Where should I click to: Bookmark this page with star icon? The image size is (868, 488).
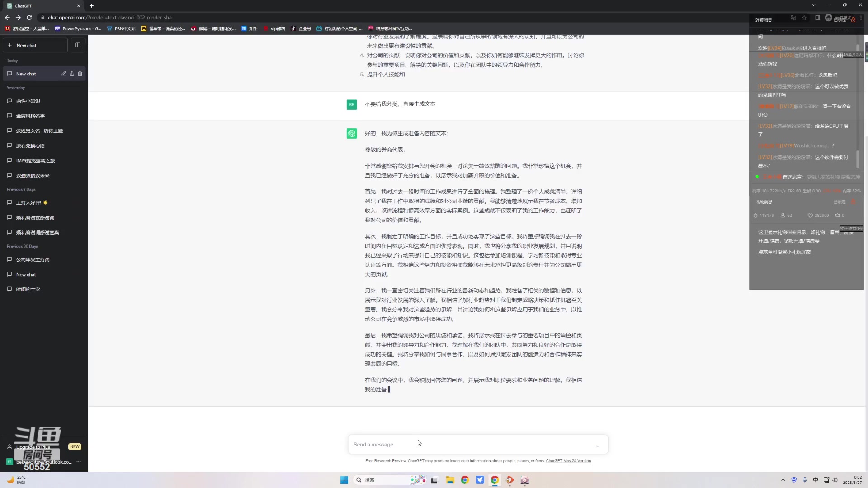pos(804,18)
